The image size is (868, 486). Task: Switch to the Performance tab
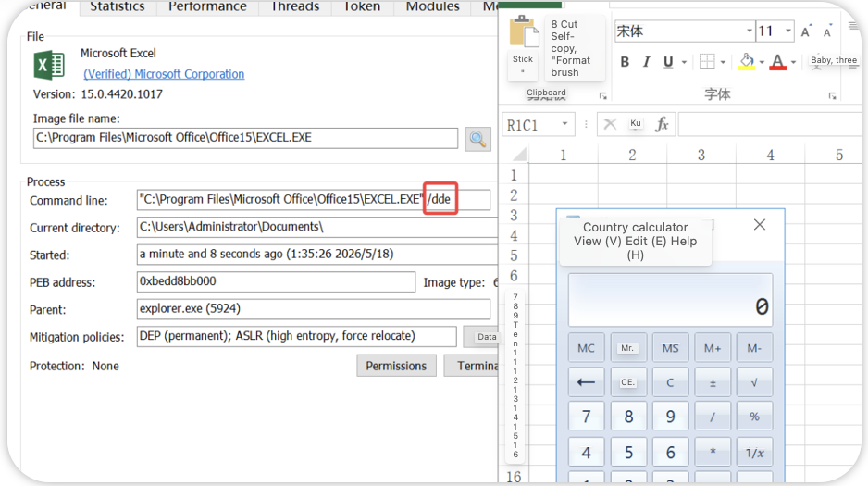(x=207, y=6)
